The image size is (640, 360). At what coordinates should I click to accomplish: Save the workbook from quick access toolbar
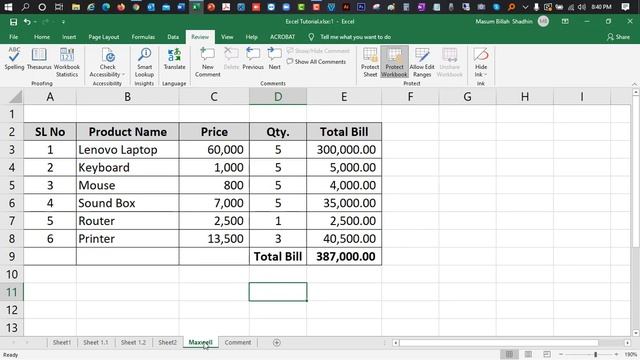[13, 22]
